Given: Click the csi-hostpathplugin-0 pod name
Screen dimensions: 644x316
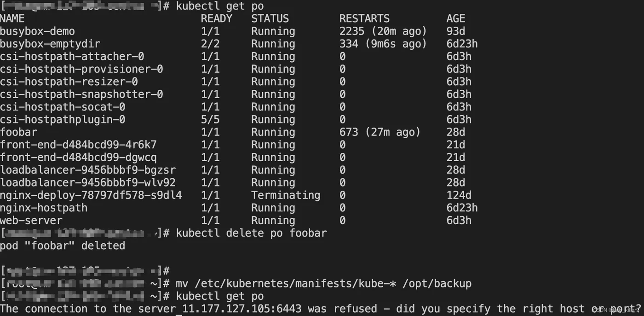Looking at the screenshot, I should (x=63, y=120).
